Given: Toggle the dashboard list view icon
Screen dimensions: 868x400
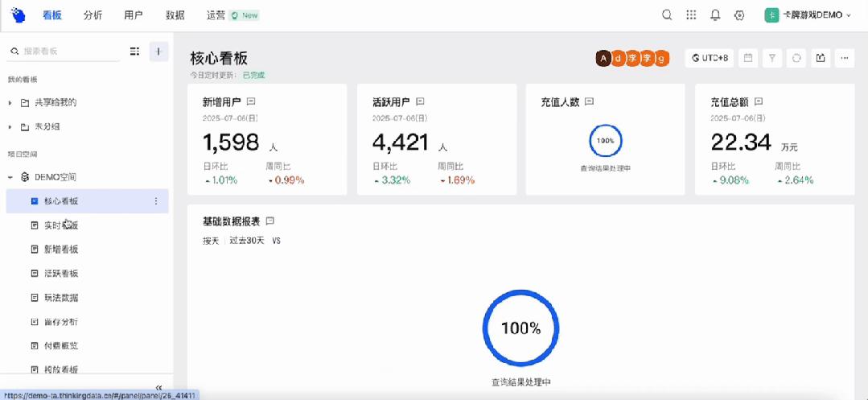Looking at the screenshot, I should click(134, 51).
